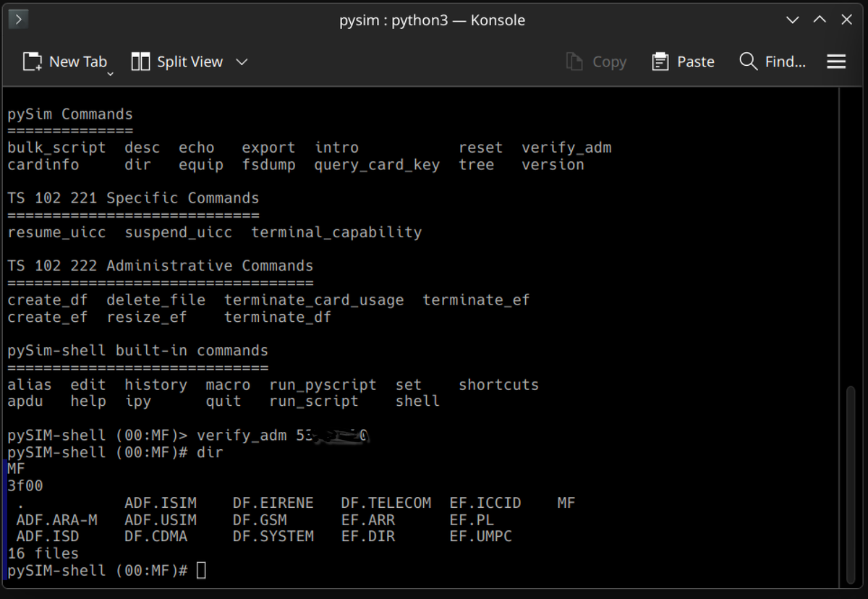Click the 'pySim Commands' heading
This screenshot has height=599, width=868.
70,114
